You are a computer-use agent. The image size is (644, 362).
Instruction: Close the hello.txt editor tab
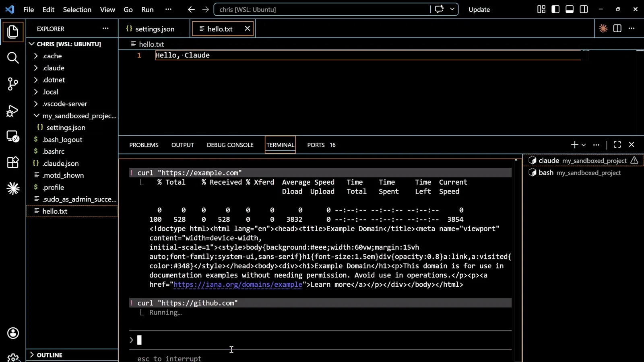coord(247,29)
